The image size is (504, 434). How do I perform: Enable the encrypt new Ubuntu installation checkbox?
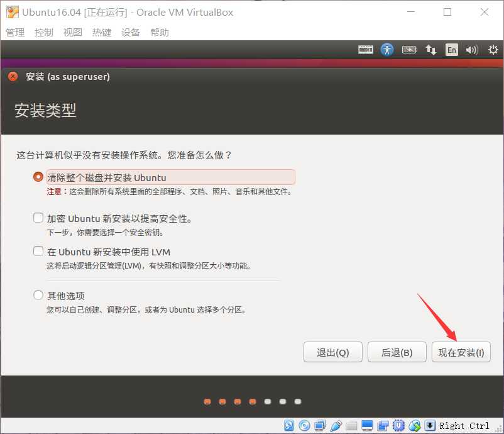pyautogui.click(x=38, y=218)
